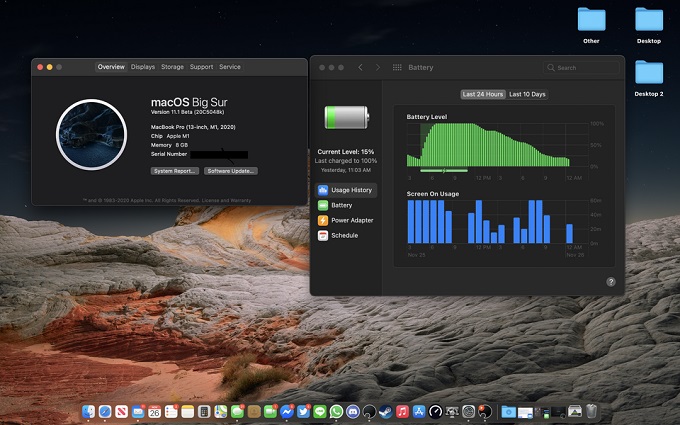
Task: Click the "Last charged to 100%" text
Action: point(346,161)
